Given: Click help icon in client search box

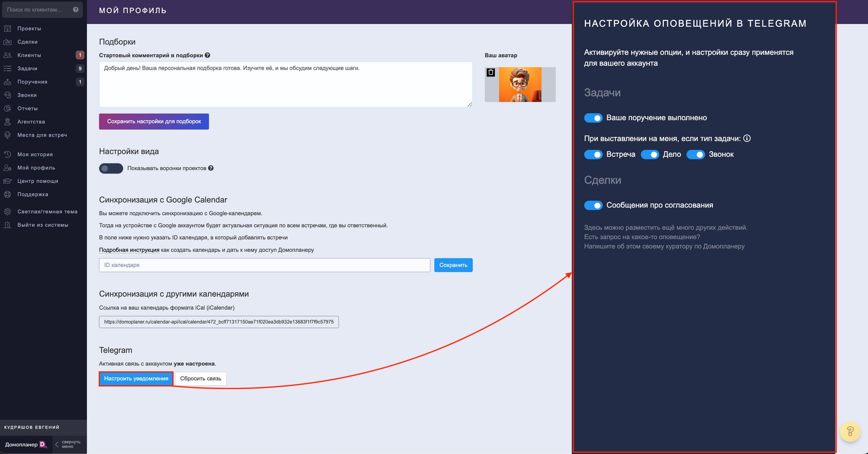Looking at the screenshot, I should click(x=75, y=10).
